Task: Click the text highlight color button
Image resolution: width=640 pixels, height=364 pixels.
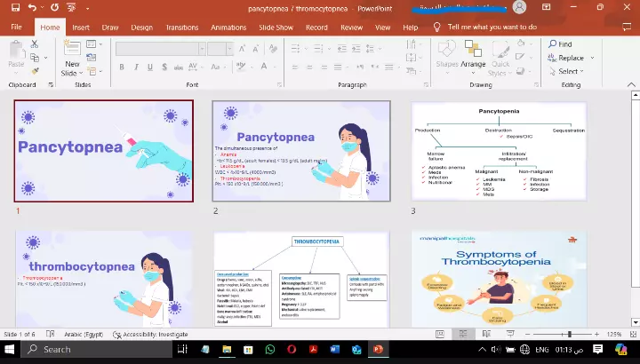Action: pos(240,67)
